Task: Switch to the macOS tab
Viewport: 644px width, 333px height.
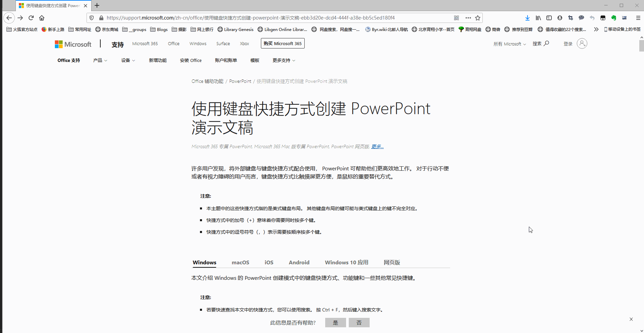Action: 240,262
